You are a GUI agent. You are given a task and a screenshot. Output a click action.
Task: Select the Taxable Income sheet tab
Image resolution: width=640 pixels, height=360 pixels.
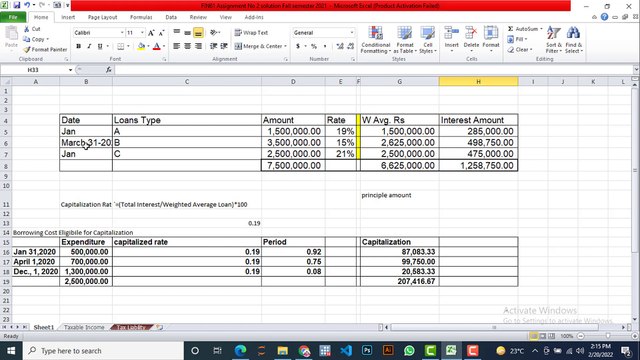(x=84, y=327)
